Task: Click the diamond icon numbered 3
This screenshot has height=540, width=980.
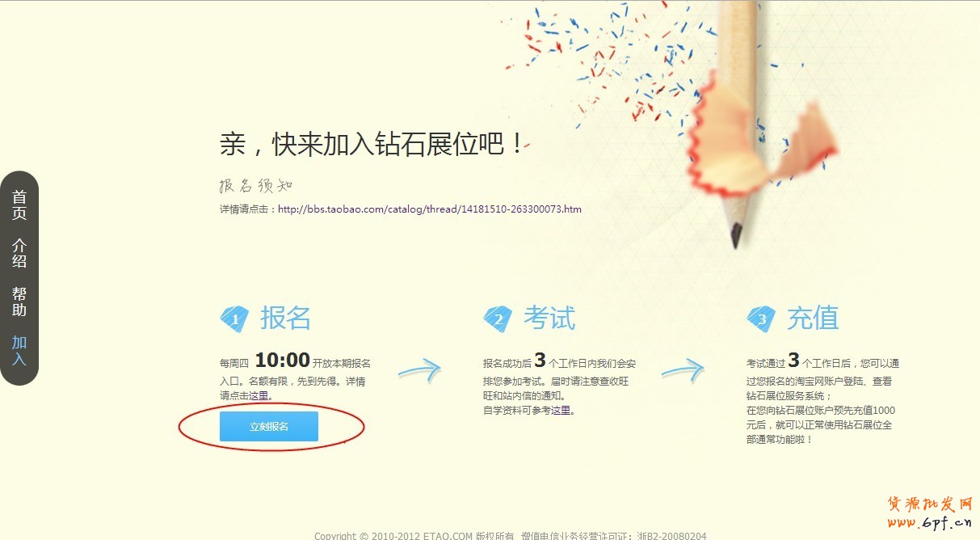Action: (x=761, y=319)
